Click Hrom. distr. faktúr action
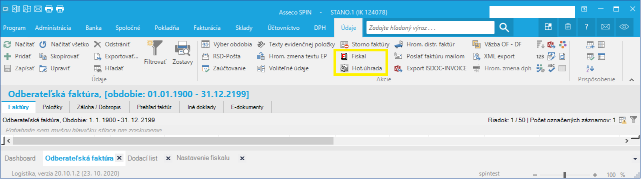The height and width of the screenshot is (182, 644). 424,44
